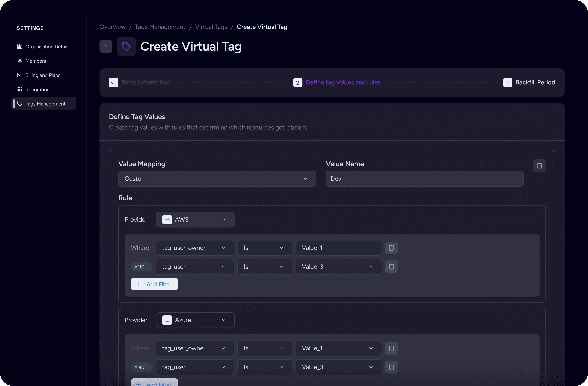Screen dimensions: 588x386
Task: Open the Value Mapping dropdown showing Custom
Action: (x=217, y=179)
